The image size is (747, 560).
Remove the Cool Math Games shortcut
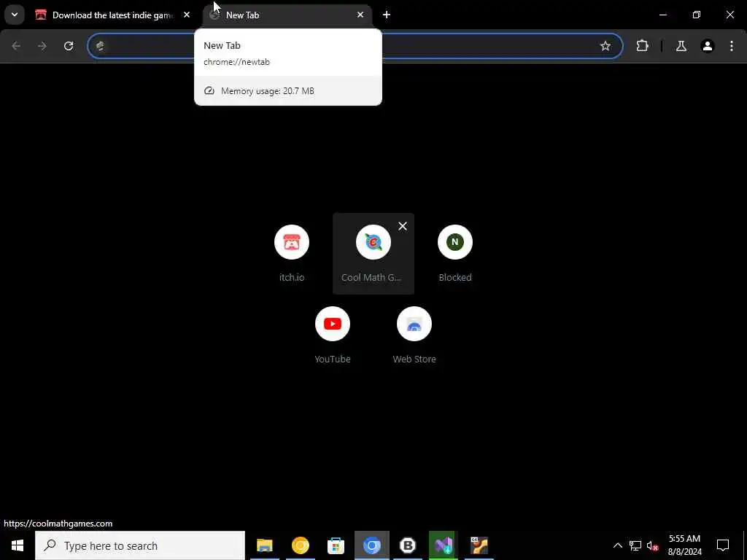pyautogui.click(x=403, y=226)
